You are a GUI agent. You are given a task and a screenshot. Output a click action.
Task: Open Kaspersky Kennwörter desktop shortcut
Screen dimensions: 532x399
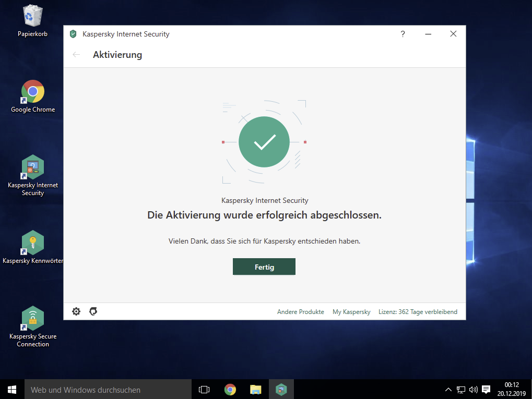(x=32, y=247)
